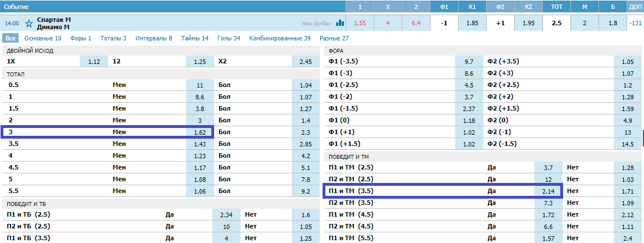
Task: Bet total 2 over at 1.4
Action: (306, 121)
